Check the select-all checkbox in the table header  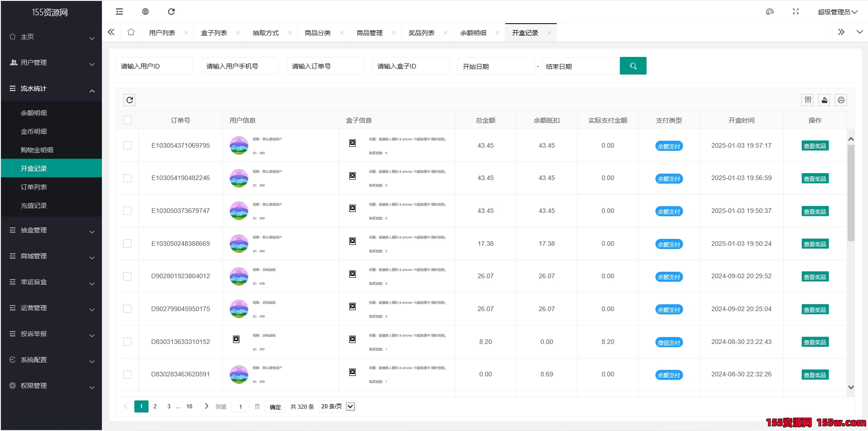127,119
